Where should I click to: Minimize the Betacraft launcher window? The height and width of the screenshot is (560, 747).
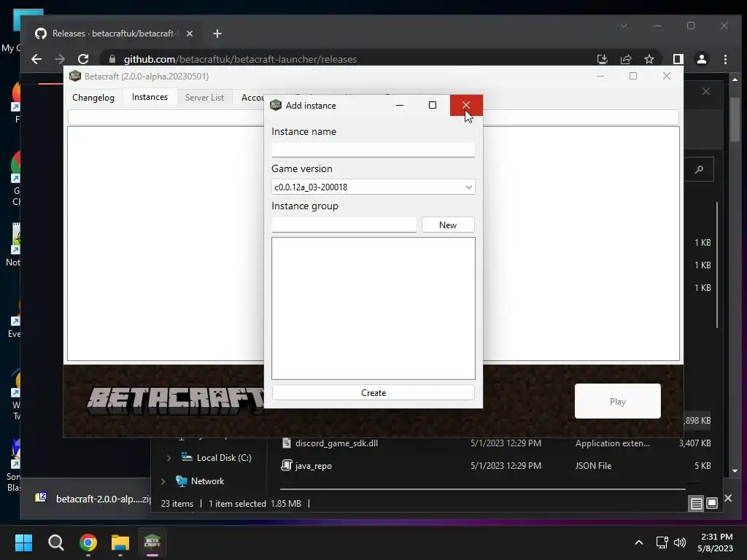[x=600, y=76]
